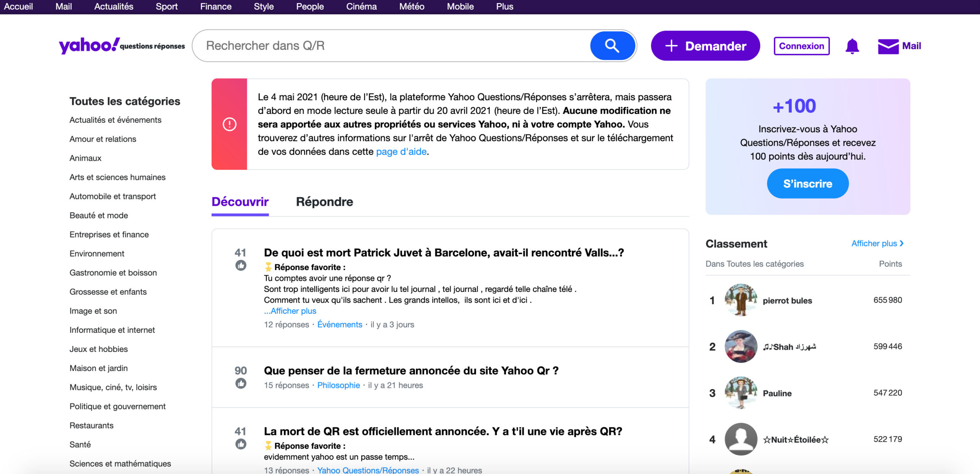Select Gastronomie et boisson category
This screenshot has width=980, height=474.
(113, 273)
